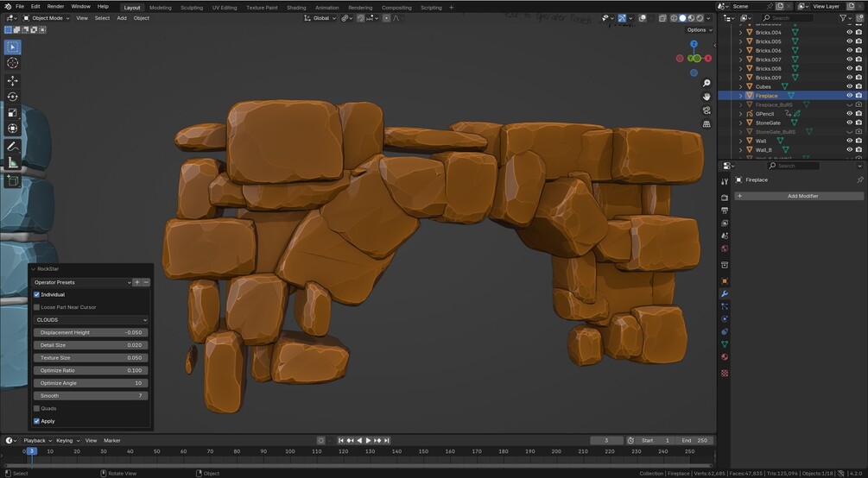Select the Annotate tool
The height and width of the screenshot is (478, 868).
point(13,147)
